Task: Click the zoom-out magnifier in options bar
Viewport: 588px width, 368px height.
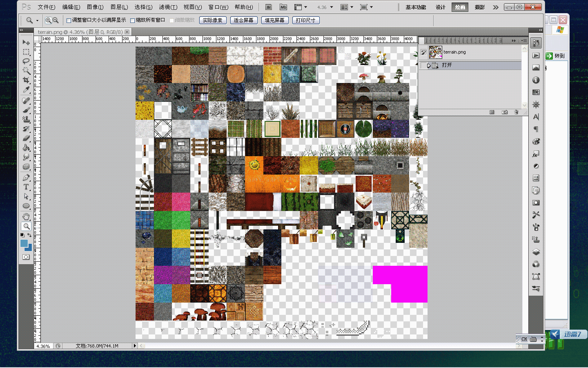Action: coord(56,20)
